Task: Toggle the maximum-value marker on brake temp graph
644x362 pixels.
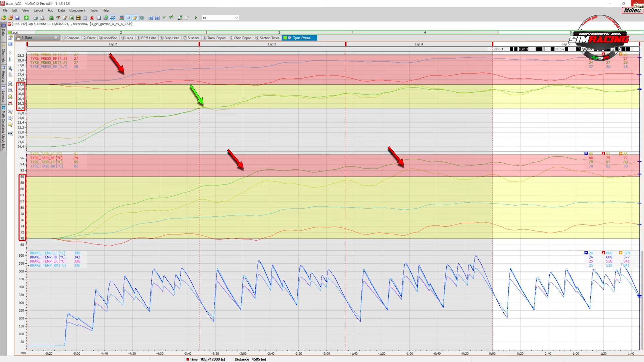Action: (x=603, y=253)
